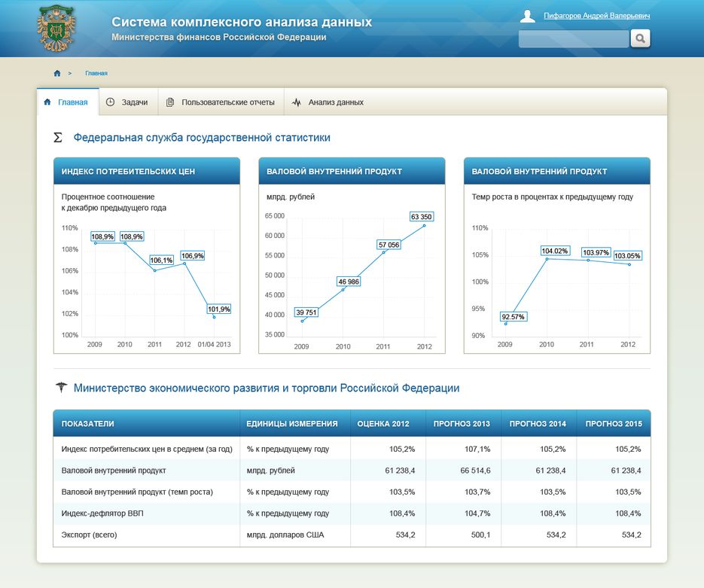Click the house icon on the Главная tab
Viewport: 704px width, 588px height.
pos(47,102)
